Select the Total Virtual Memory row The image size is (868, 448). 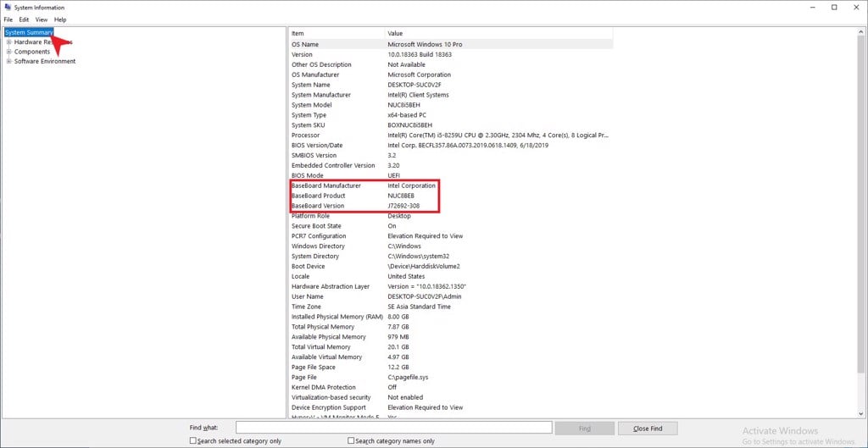point(451,346)
